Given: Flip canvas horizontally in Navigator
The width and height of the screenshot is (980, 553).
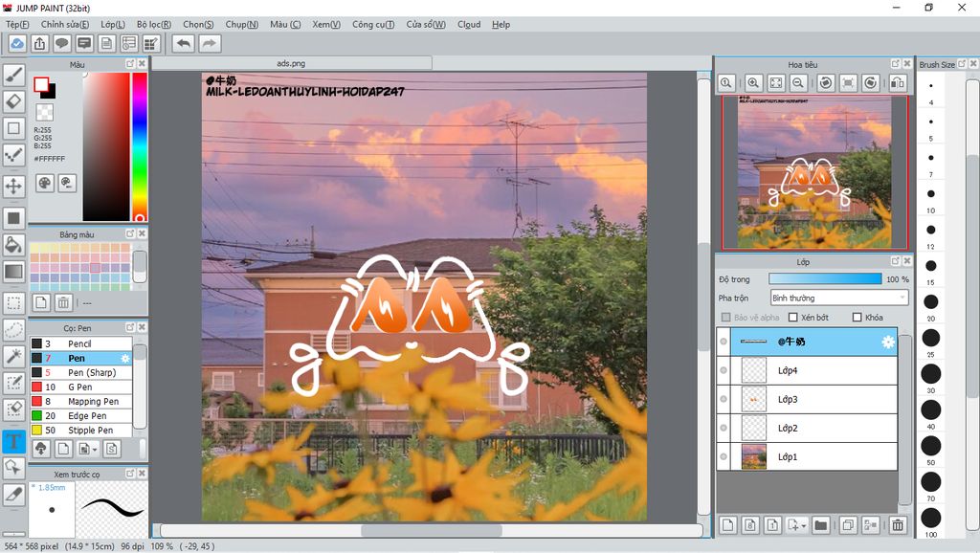Looking at the screenshot, I should [898, 82].
